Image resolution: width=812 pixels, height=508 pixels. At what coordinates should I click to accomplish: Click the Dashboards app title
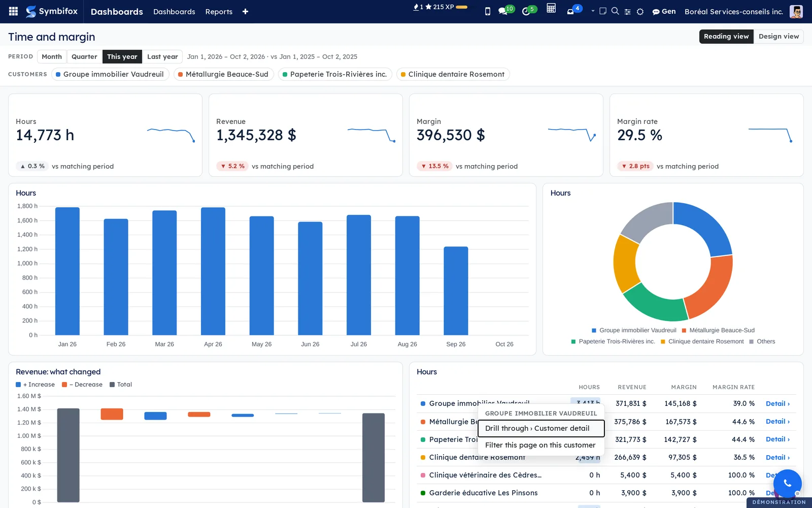(117, 12)
